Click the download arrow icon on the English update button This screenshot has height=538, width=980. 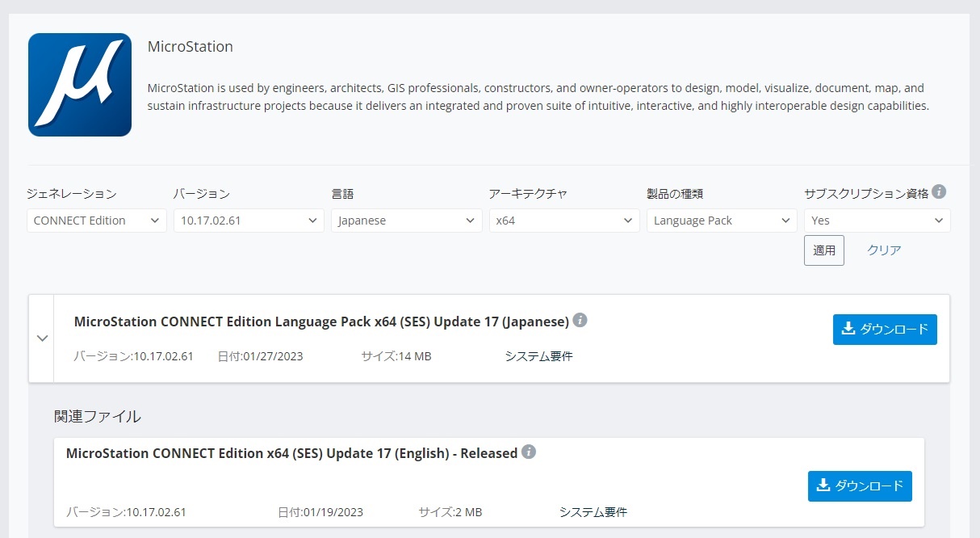pos(822,485)
